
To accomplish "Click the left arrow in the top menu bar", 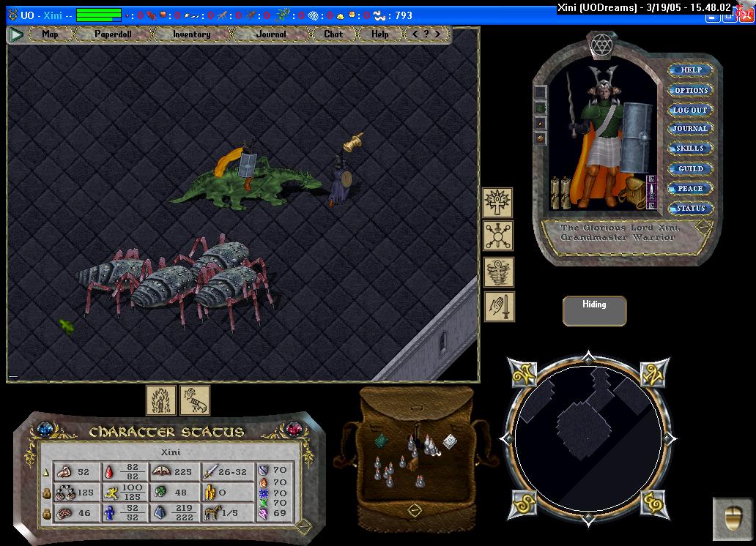I will 415,34.
